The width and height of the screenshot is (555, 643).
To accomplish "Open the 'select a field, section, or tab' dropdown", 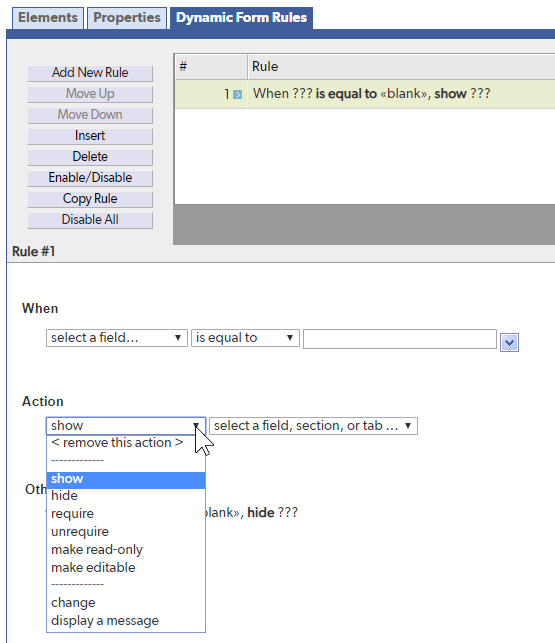I will click(x=313, y=426).
